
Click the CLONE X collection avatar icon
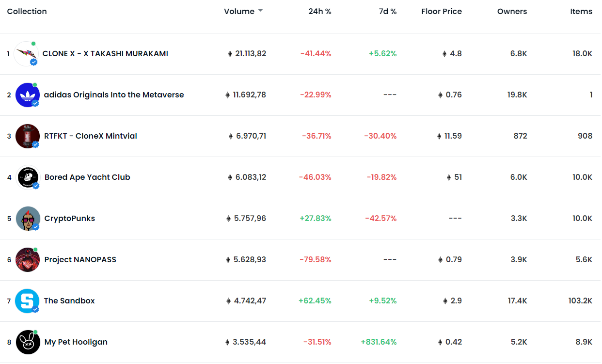[26, 54]
